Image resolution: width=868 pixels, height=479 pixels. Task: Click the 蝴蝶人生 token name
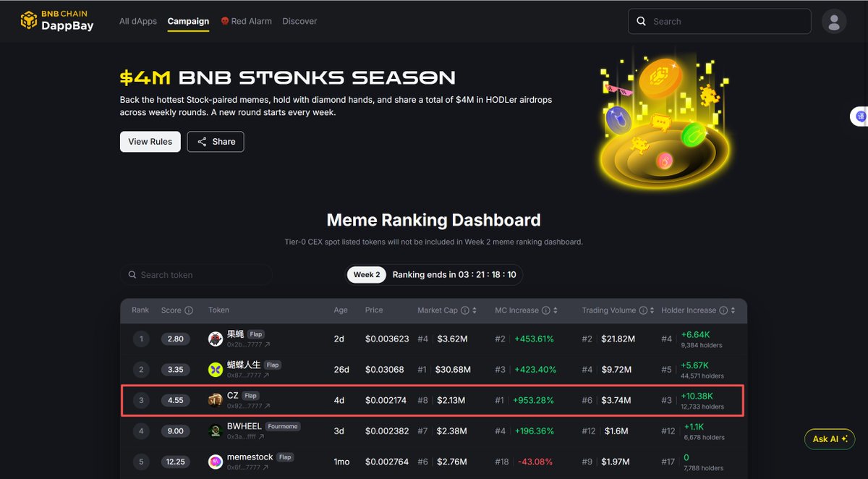click(244, 365)
